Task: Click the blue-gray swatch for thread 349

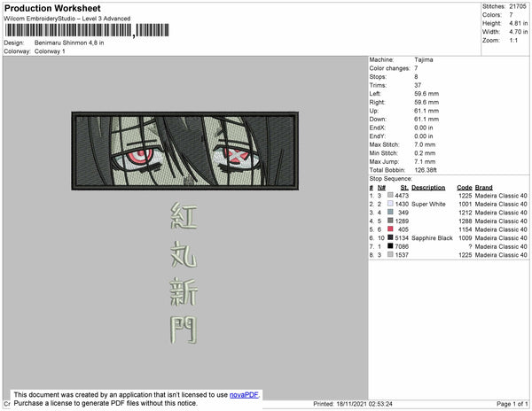Action: click(390, 212)
